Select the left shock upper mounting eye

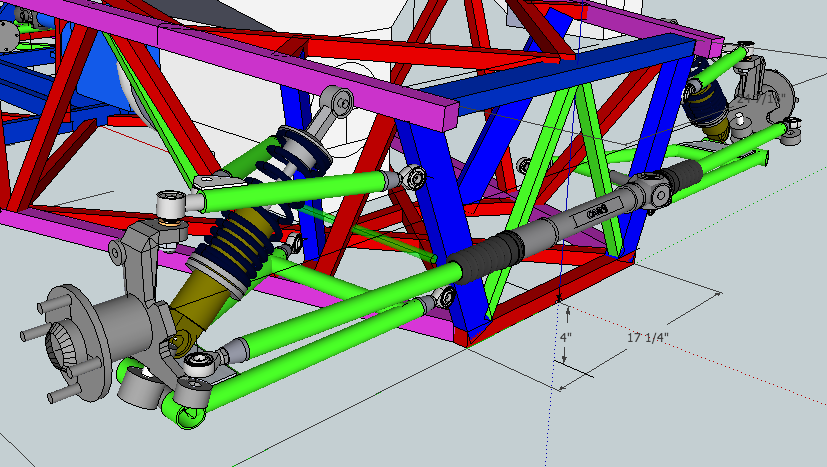340,101
